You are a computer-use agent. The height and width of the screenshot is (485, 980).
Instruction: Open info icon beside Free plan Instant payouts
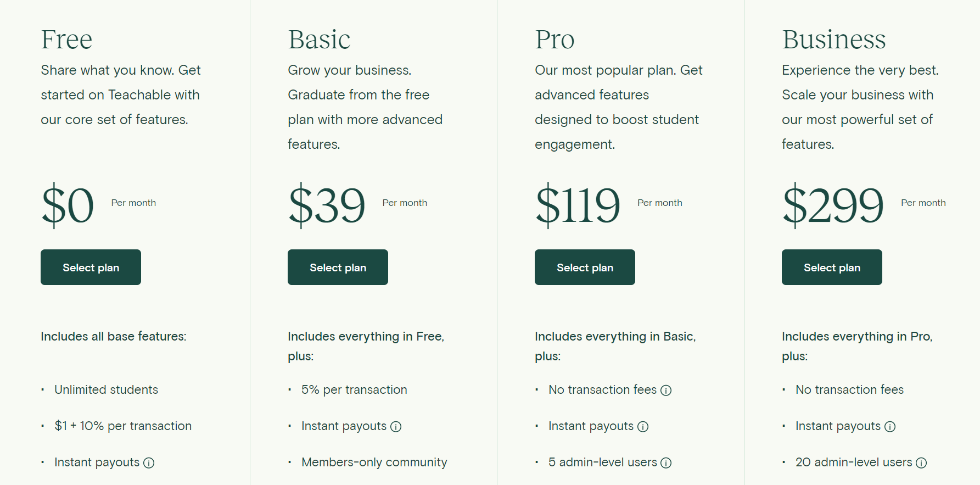coord(149,463)
